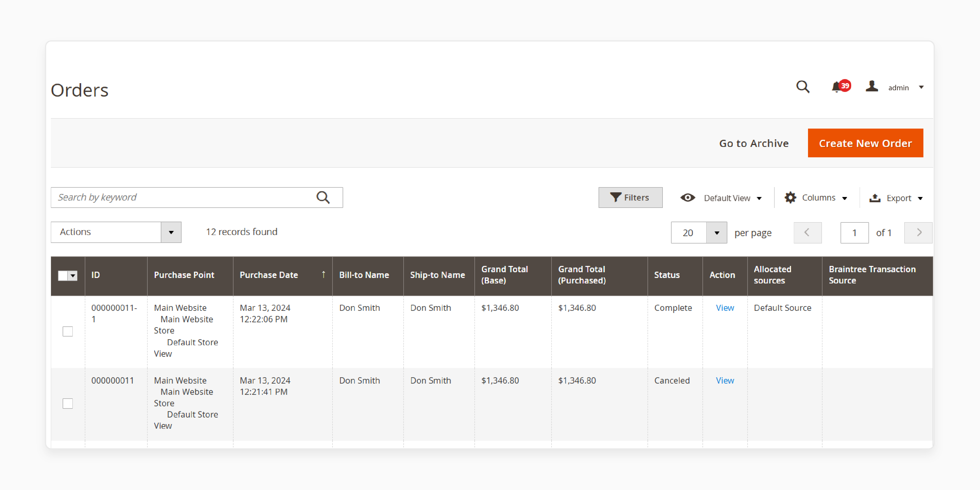
Task: Submit keyword search magnifier icon
Action: (323, 197)
